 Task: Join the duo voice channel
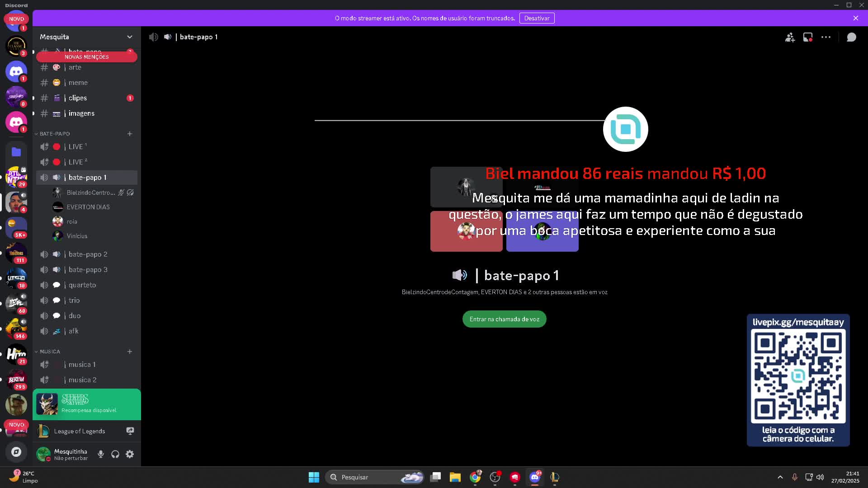[x=86, y=316]
